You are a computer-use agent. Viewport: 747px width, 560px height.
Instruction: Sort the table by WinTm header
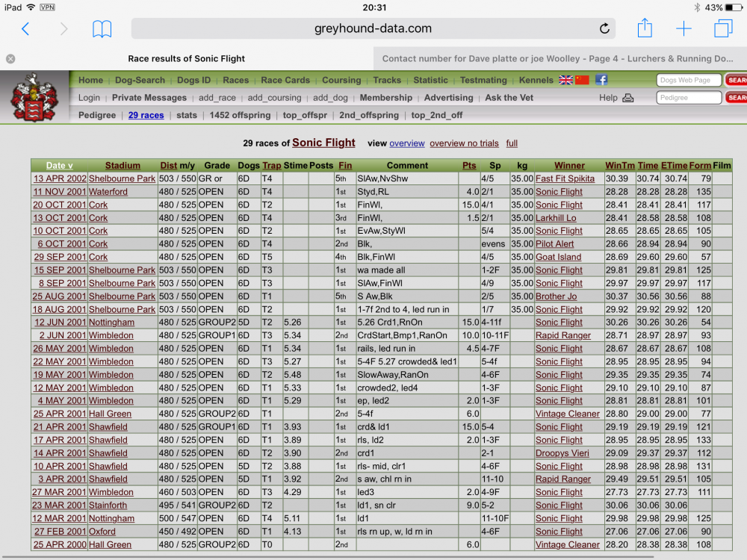[620, 166]
